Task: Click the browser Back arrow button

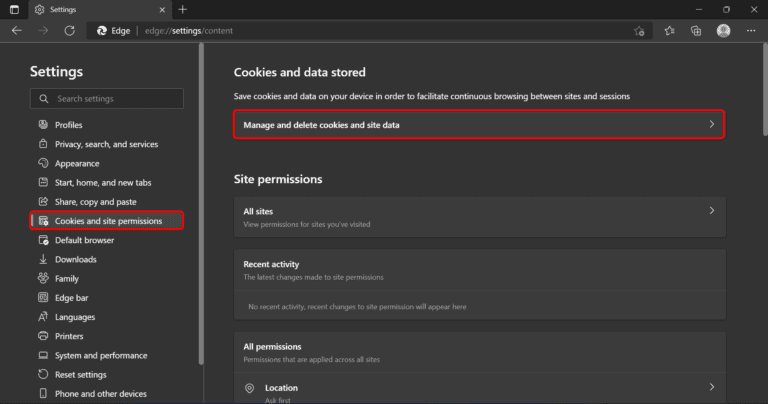Action: pos(17,31)
